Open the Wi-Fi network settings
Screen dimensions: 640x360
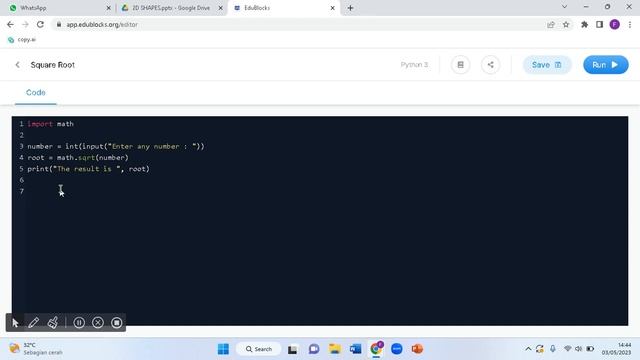[x=567, y=349]
